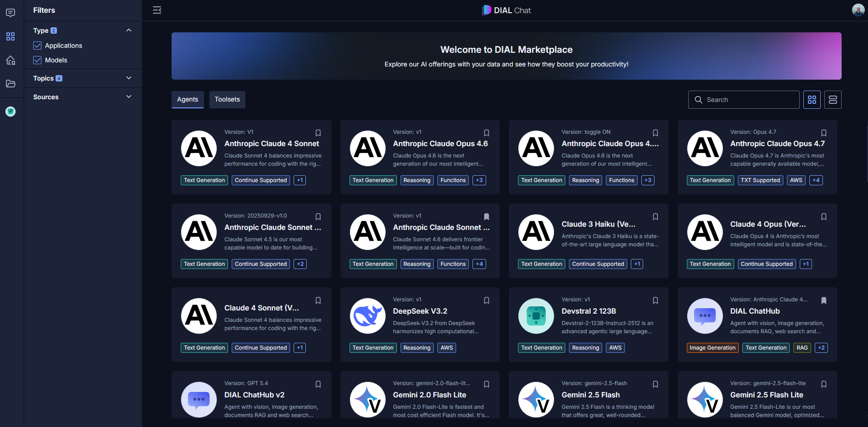Click the teal round app icon in sidebar
Viewport: 868px width, 427px height.
tap(10, 112)
